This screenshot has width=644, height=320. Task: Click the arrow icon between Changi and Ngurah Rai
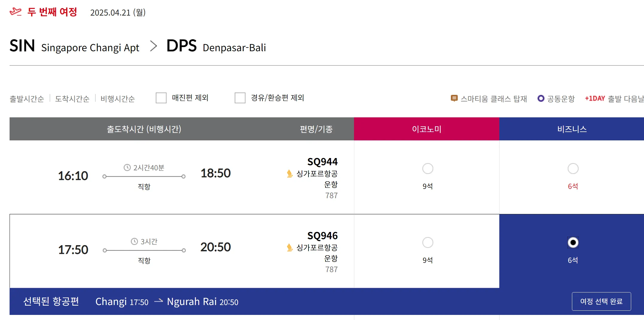158,301
